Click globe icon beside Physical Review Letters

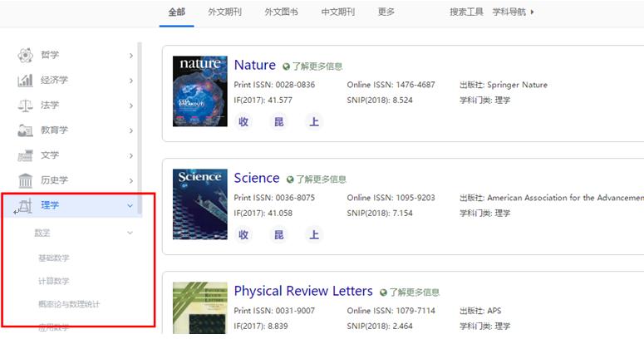tap(384, 292)
